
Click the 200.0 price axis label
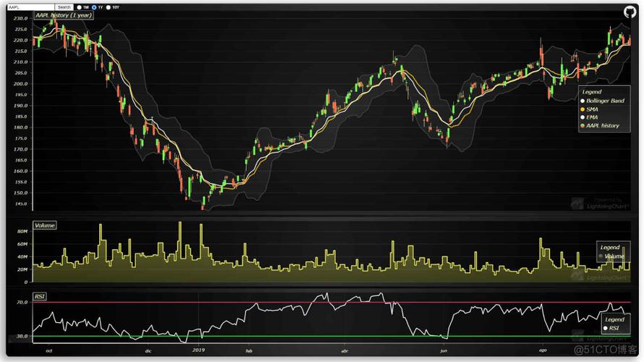(x=20, y=84)
